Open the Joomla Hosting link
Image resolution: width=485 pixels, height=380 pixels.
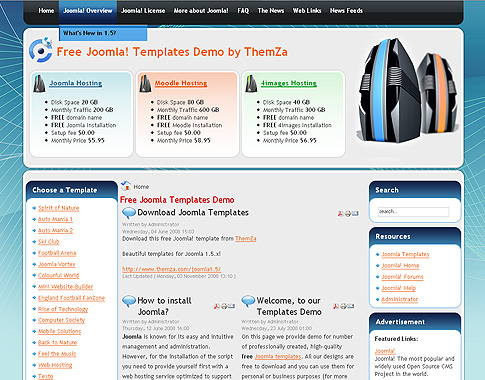76,83
